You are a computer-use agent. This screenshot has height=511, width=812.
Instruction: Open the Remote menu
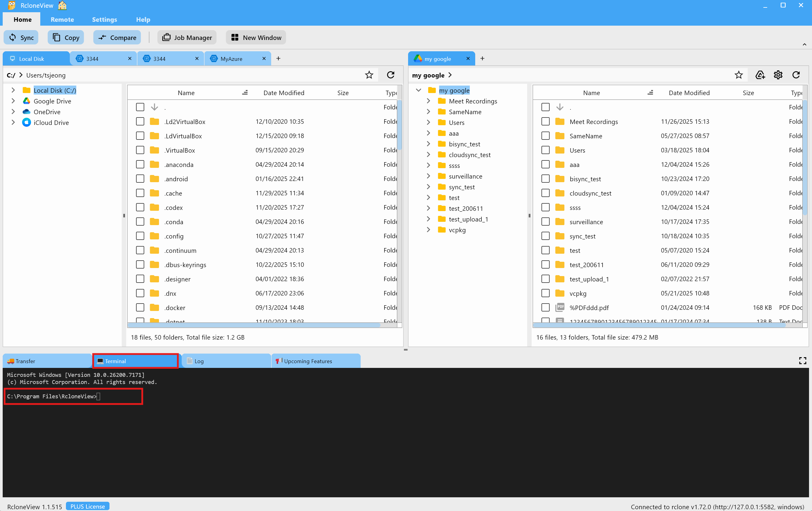pos(62,19)
